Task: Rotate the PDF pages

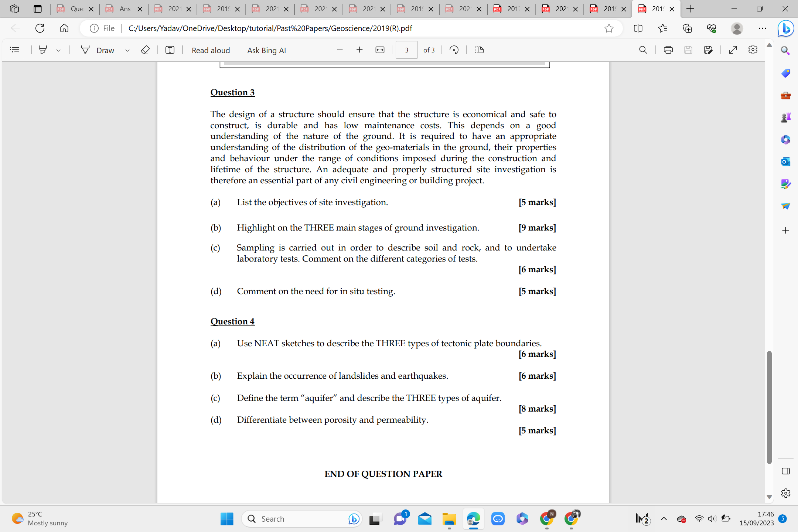Action: pos(454,50)
